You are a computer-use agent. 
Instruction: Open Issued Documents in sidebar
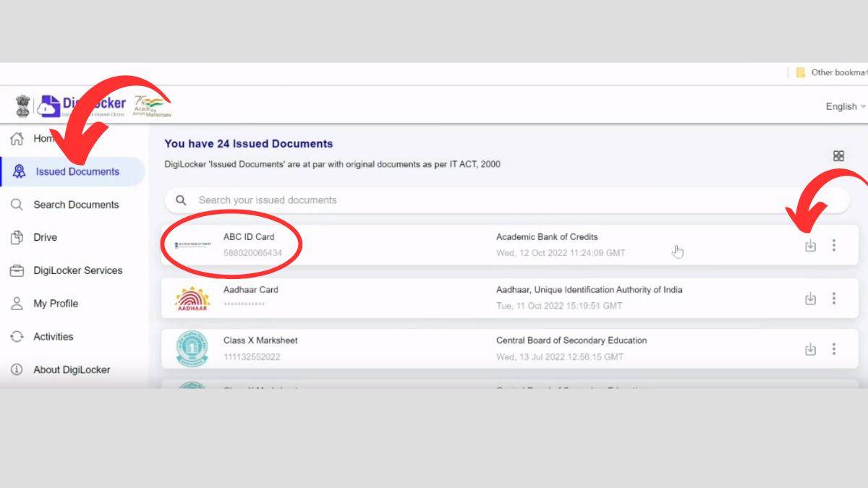coord(77,172)
